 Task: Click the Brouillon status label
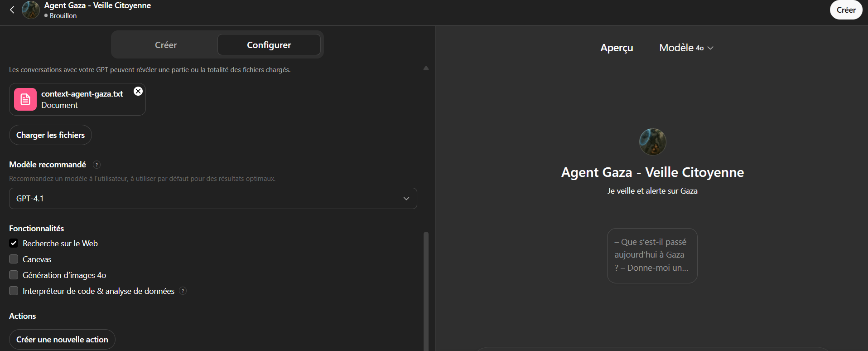63,16
